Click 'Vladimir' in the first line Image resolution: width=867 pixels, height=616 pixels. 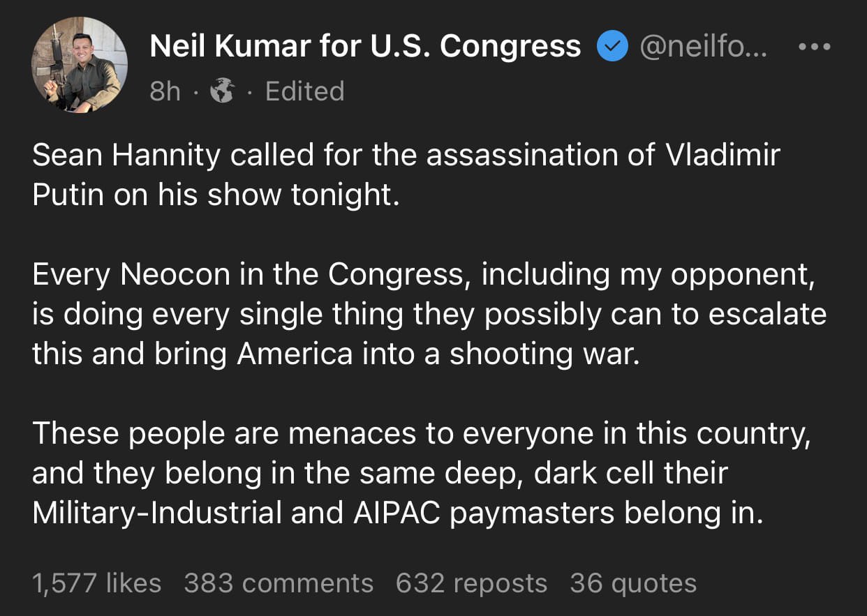point(722,155)
